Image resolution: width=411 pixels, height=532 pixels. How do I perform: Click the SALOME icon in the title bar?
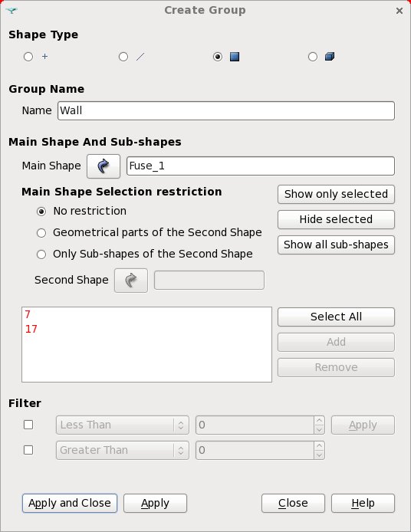12,11
